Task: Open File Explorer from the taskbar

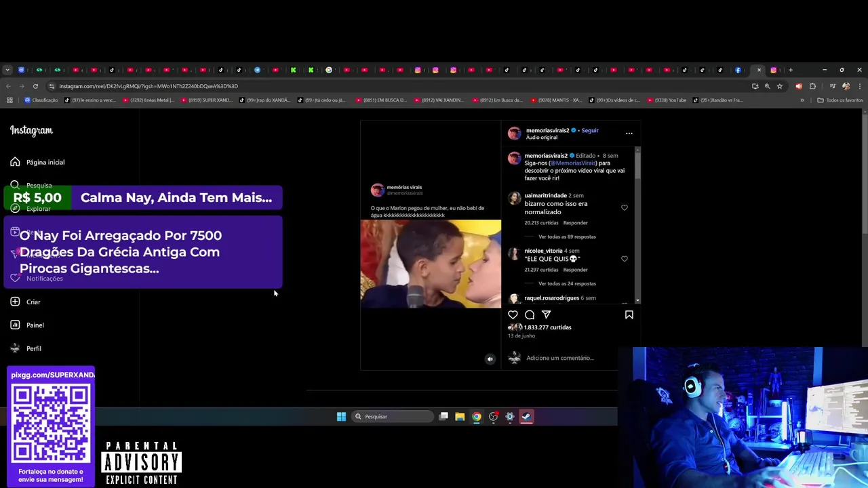Action: [460, 417]
